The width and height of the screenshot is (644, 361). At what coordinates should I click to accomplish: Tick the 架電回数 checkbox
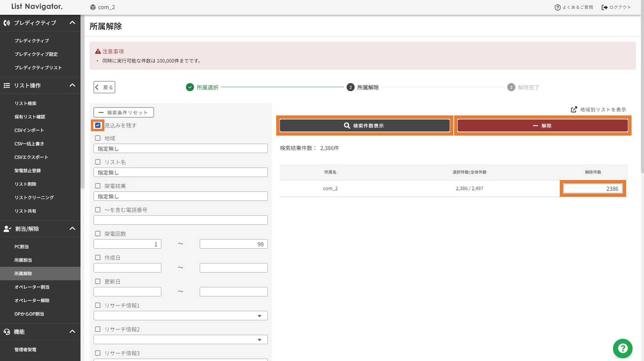(x=98, y=234)
